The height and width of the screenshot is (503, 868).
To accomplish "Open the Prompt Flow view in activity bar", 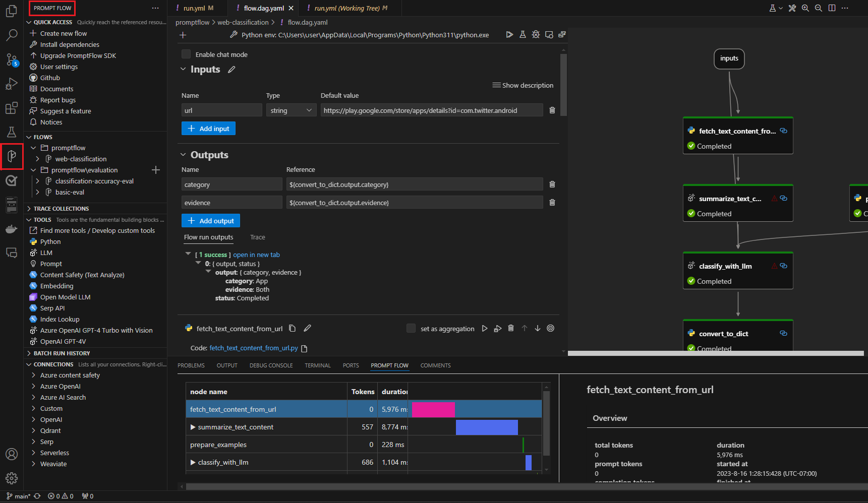I will click(12, 156).
